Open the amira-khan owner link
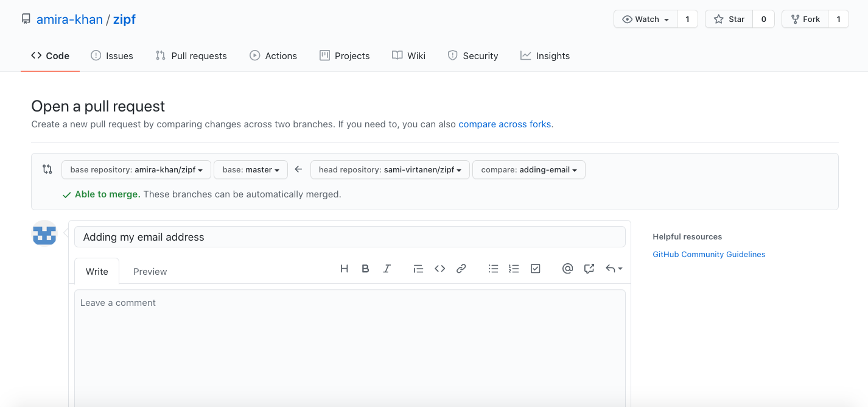Image resolution: width=868 pixels, height=407 pixels. tap(69, 19)
